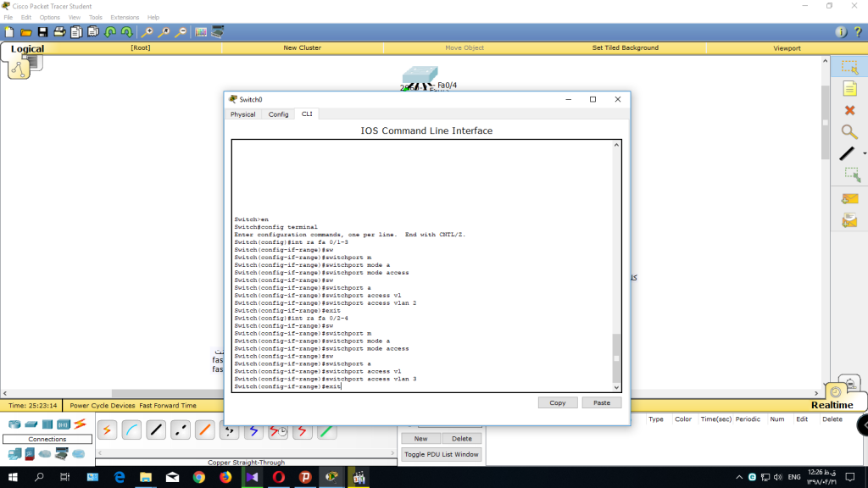This screenshot has width=868, height=488.
Task: Switch to Realtime mode tab
Action: click(x=832, y=405)
